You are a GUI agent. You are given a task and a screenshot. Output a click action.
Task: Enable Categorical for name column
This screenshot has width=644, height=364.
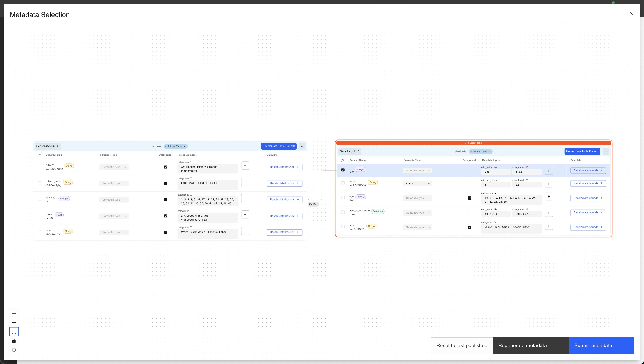tap(469, 184)
